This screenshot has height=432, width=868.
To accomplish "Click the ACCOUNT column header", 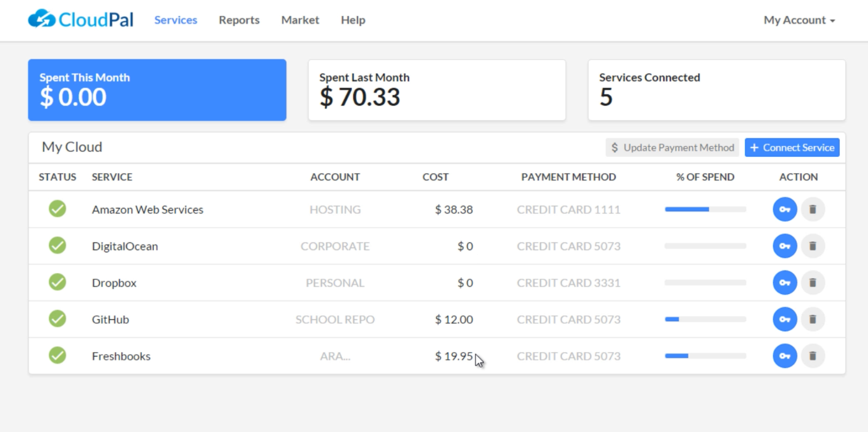I will coord(335,177).
